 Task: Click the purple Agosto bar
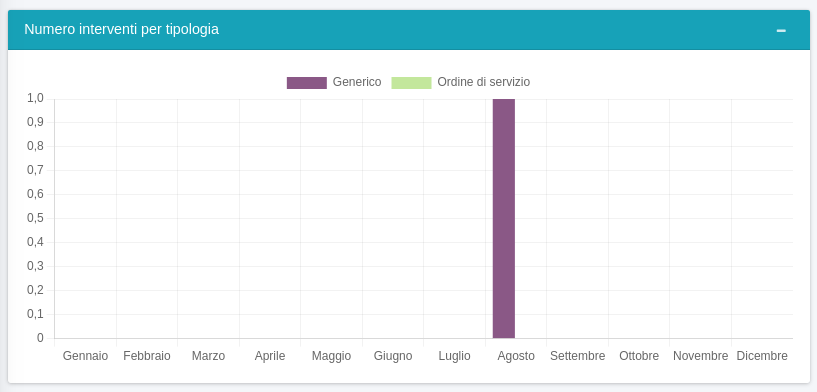click(x=504, y=218)
